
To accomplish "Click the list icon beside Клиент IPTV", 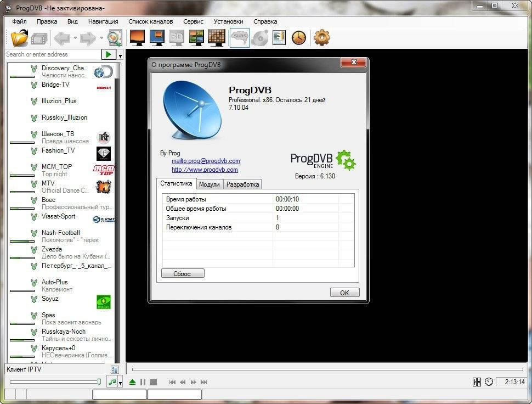I will 115,369.
